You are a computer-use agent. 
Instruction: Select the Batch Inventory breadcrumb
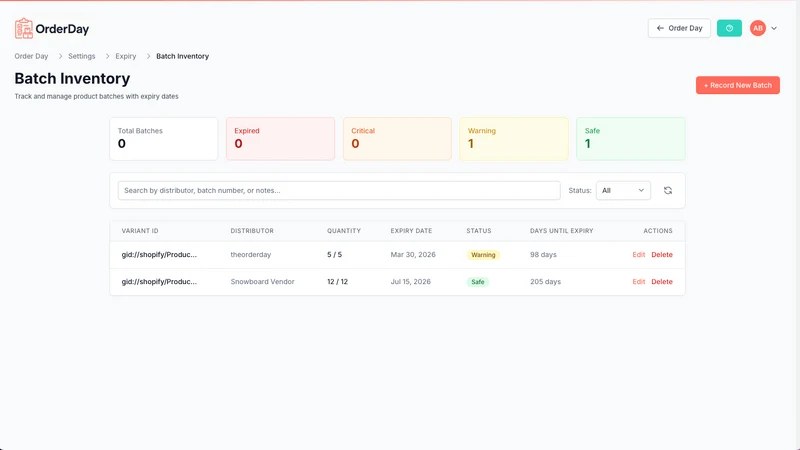pyautogui.click(x=182, y=56)
